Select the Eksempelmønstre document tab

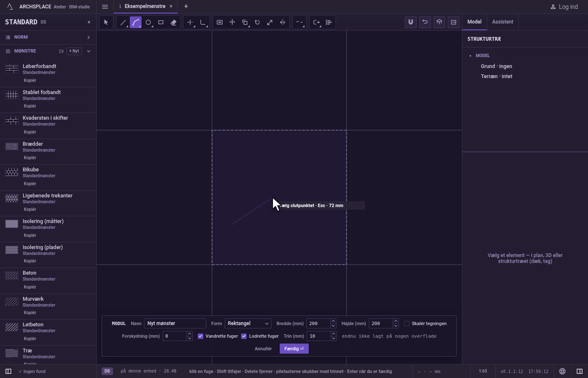click(x=145, y=6)
